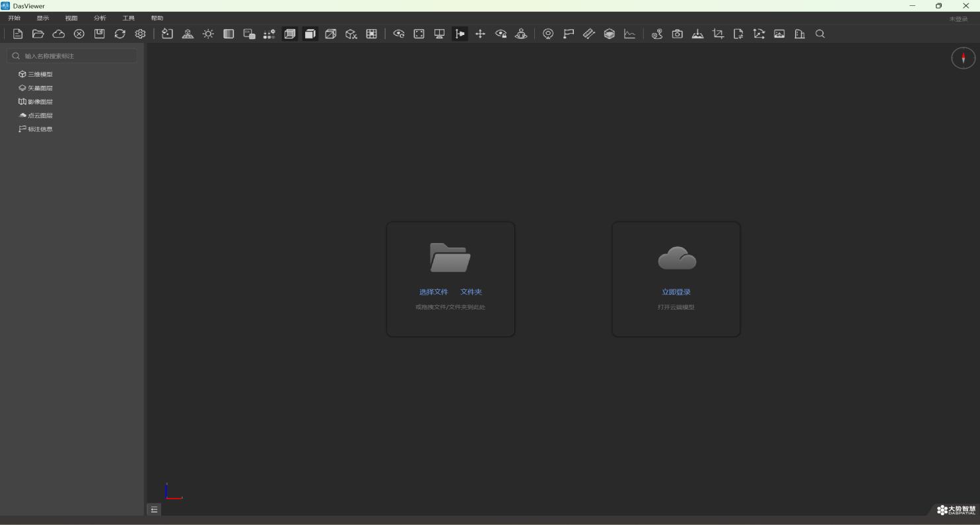Click the circled X toolbar icon

tap(79, 34)
